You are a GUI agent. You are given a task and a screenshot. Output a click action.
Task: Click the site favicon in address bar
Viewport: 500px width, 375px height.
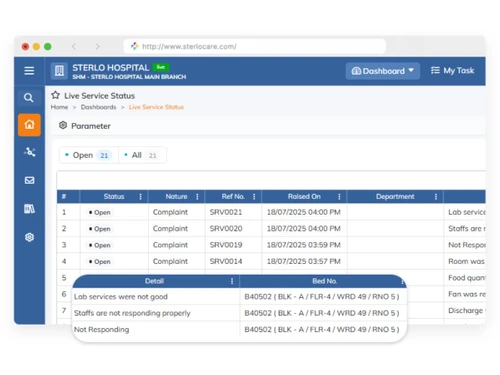click(x=134, y=46)
